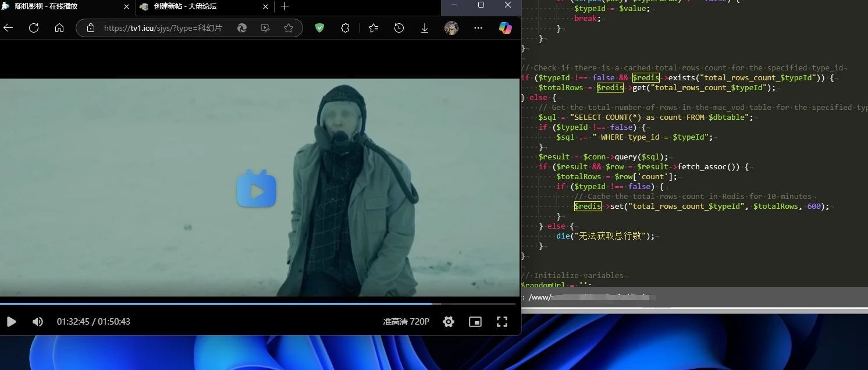The height and width of the screenshot is (370, 868).
Task: Toggle picture-in-picture mode
Action: (475, 322)
